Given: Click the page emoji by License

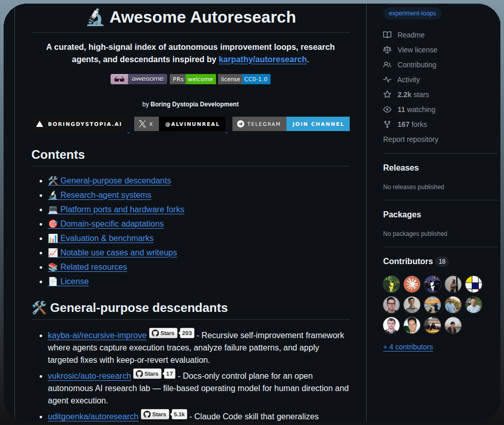Looking at the screenshot, I should (52, 282).
